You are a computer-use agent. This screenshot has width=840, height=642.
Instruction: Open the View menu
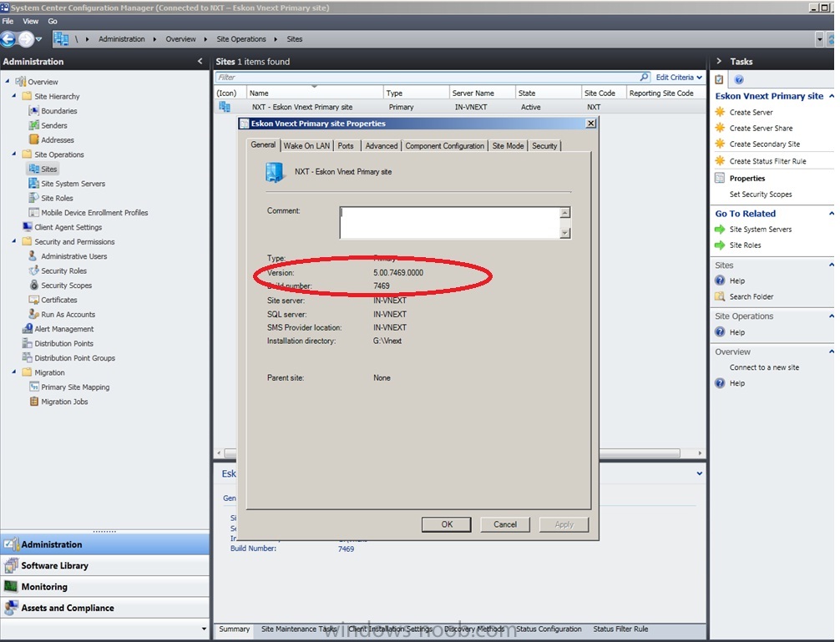(x=31, y=22)
